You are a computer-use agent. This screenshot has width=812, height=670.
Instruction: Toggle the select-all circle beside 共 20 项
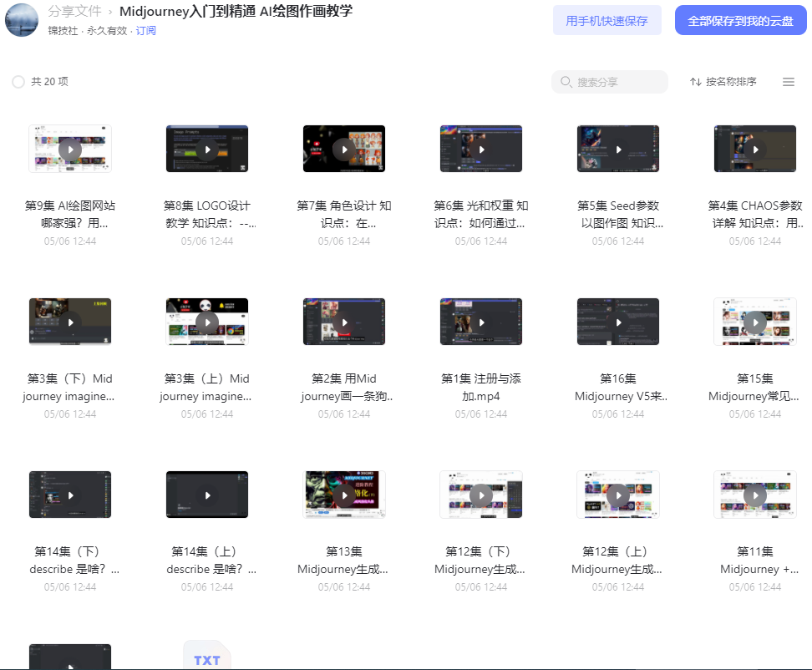tap(18, 82)
